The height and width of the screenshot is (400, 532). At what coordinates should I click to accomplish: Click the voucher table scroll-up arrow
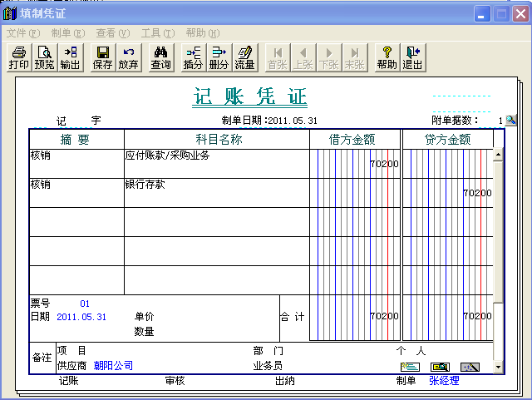[498, 155]
